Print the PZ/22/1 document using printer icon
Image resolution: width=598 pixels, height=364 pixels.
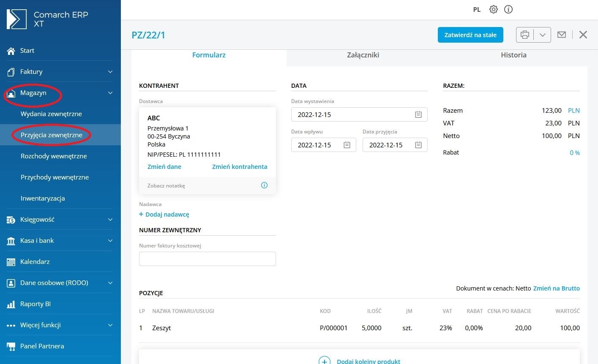pyautogui.click(x=524, y=35)
